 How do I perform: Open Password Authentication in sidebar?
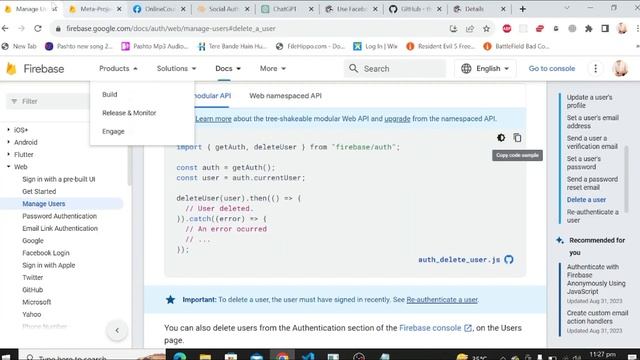click(x=60, y=216)
